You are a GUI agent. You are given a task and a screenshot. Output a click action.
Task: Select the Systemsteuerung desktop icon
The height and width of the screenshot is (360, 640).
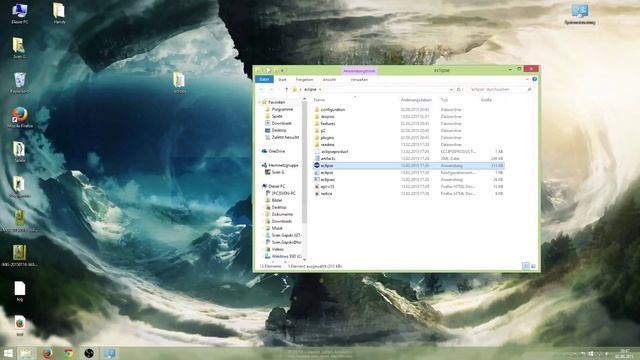tap(580, 14)
